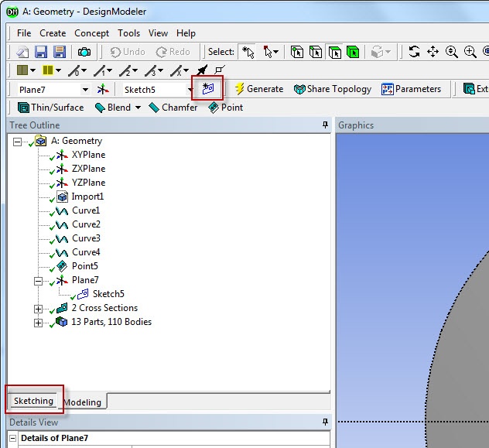The width and height of the screenshot is (489, 448).
Task: Open the Help menu
Action: 186,33
